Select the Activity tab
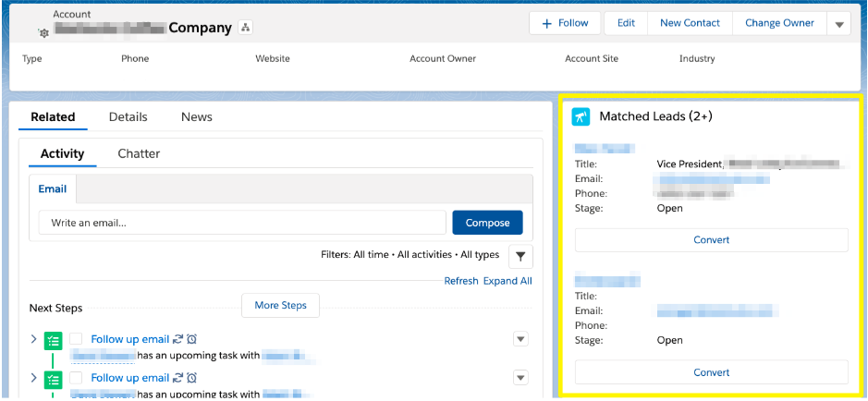Screen dimensions: 868x401 click(63, 153)
